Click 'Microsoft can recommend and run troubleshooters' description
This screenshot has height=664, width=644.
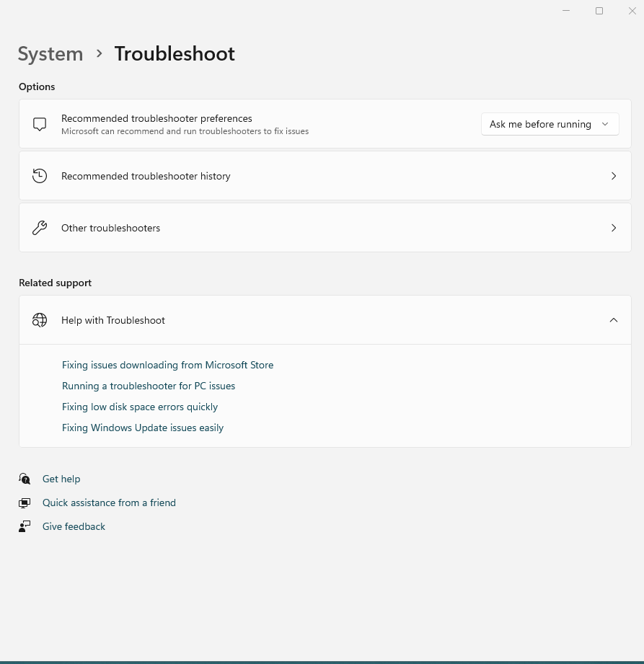185,131
